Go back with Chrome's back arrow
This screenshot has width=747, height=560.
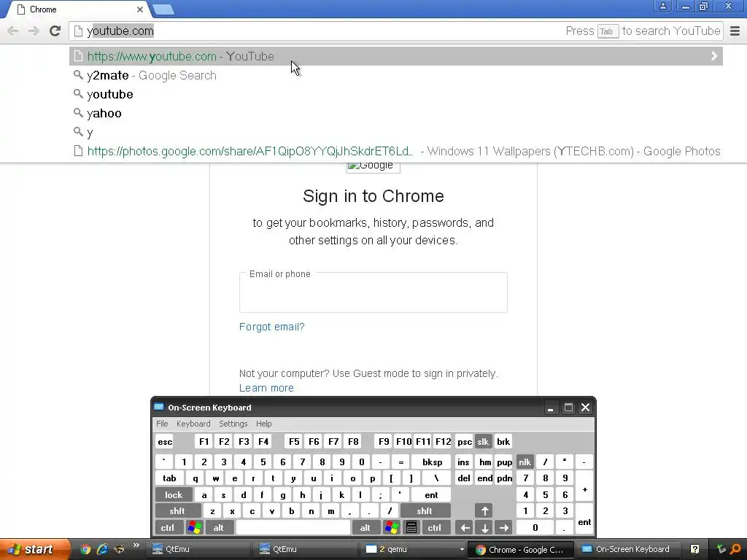[x=13, y=31]
